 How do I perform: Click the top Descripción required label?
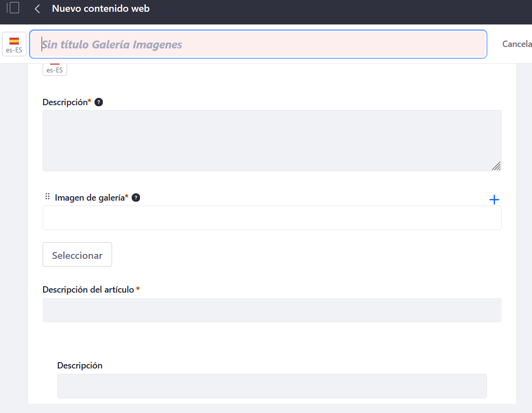coord(65,102)
